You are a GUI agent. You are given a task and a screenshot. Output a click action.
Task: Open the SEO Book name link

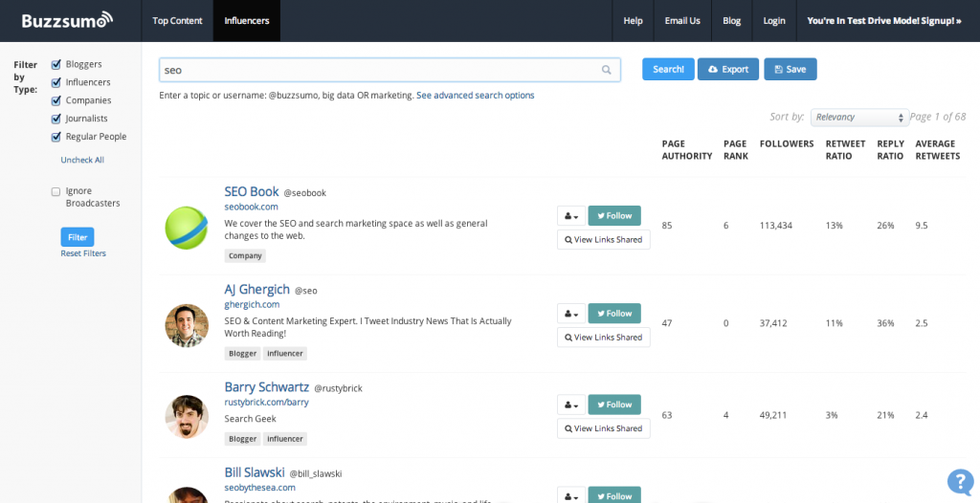[252, 192]
